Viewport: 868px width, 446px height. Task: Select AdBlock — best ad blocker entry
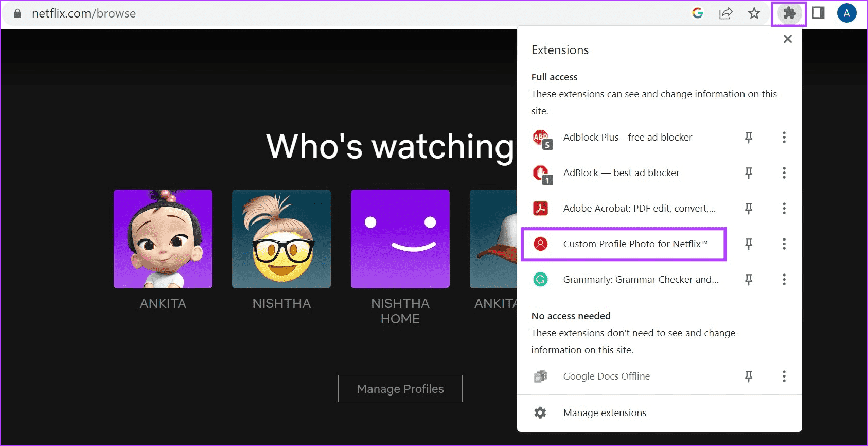click(x=621, y=173)
